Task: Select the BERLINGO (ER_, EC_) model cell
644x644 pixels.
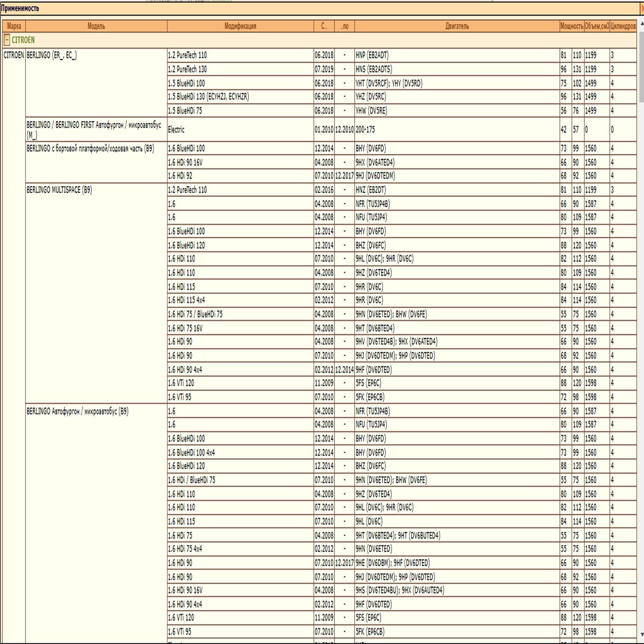Action: click(x=52, y=55)
